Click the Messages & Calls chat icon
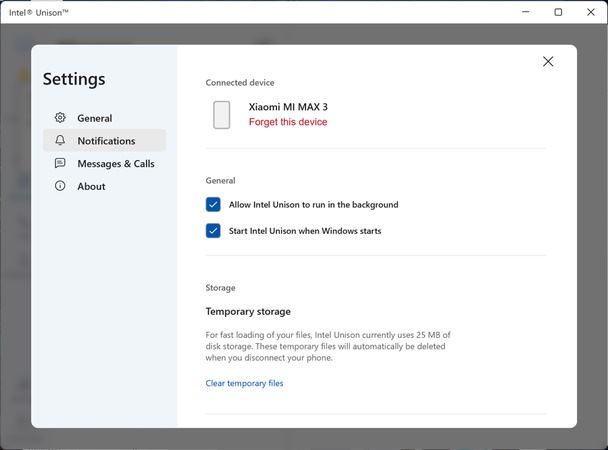The width and height of the screenshot is (608, 450). click(60, 163)
